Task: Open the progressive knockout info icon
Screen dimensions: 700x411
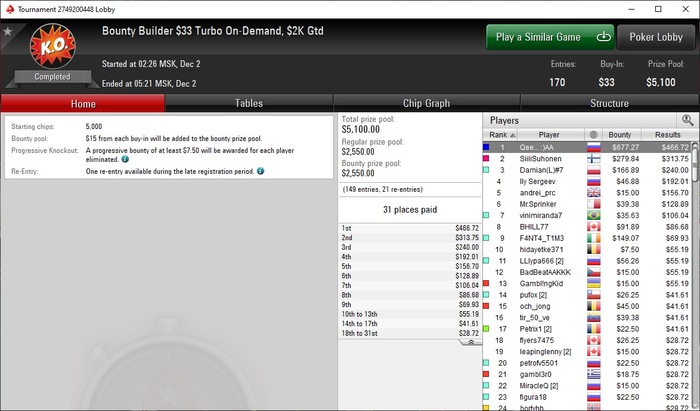Action: [125, 159]
